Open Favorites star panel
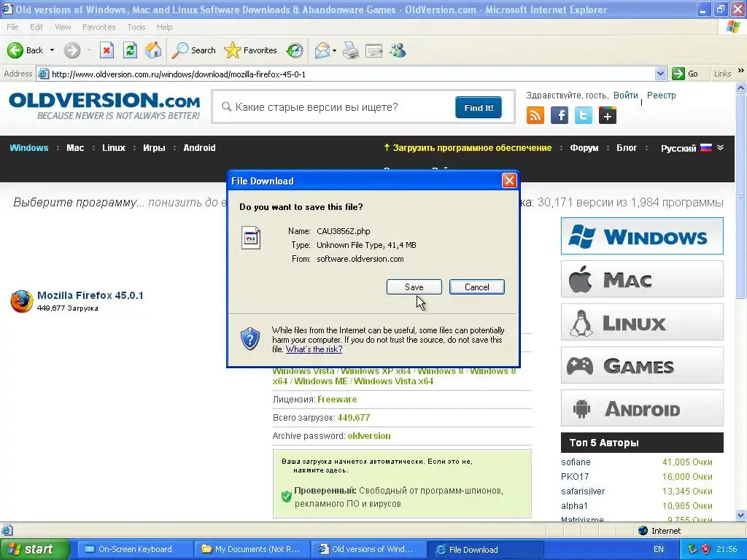747x560 pixels. (251, 50)
